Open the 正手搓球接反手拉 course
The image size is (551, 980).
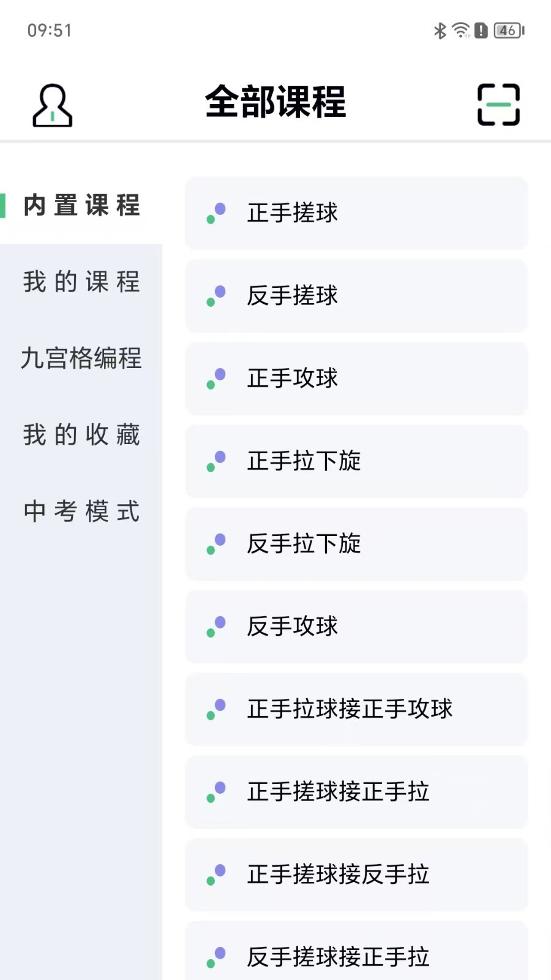(356, 875)
